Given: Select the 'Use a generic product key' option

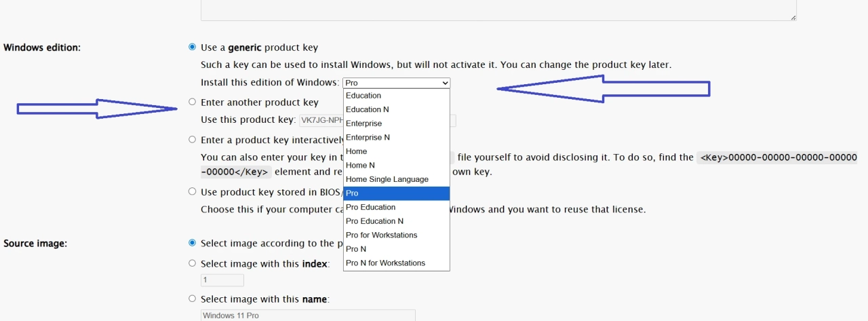Looking at the screenshot, I should (x=193, y=48).
